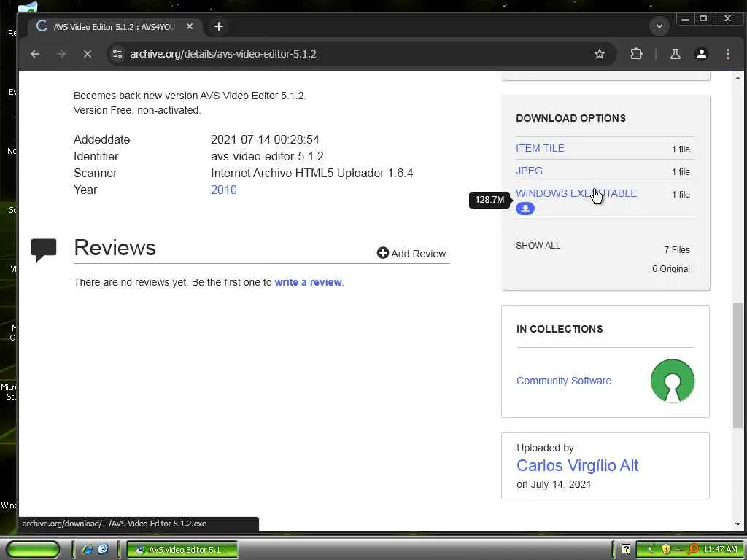This screenshot has width=747, height=560.
Task: Open the profile avatar menu
Action: (702, 54)
